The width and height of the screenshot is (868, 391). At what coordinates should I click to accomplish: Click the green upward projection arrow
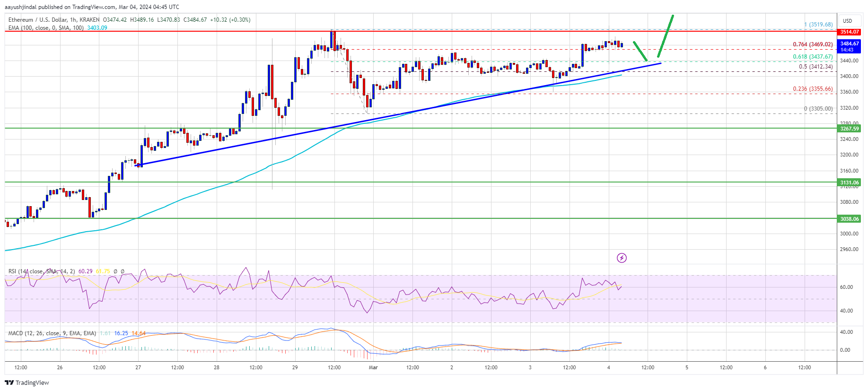(x=666, y=35)
